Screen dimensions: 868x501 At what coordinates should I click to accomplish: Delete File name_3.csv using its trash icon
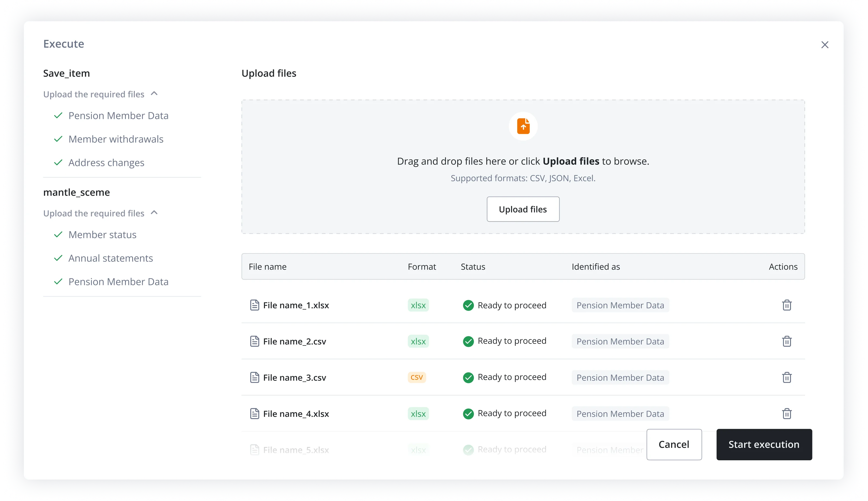(787, 377)
